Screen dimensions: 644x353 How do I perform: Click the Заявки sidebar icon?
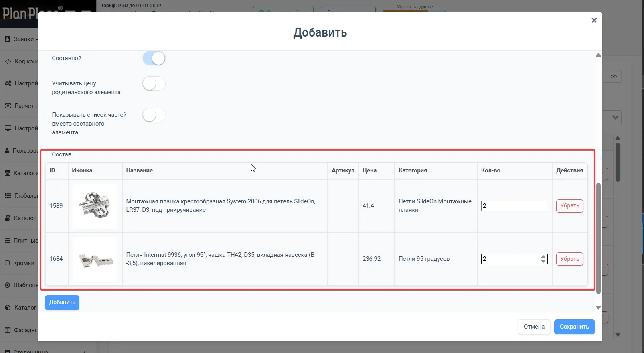(x=8, y=39)
